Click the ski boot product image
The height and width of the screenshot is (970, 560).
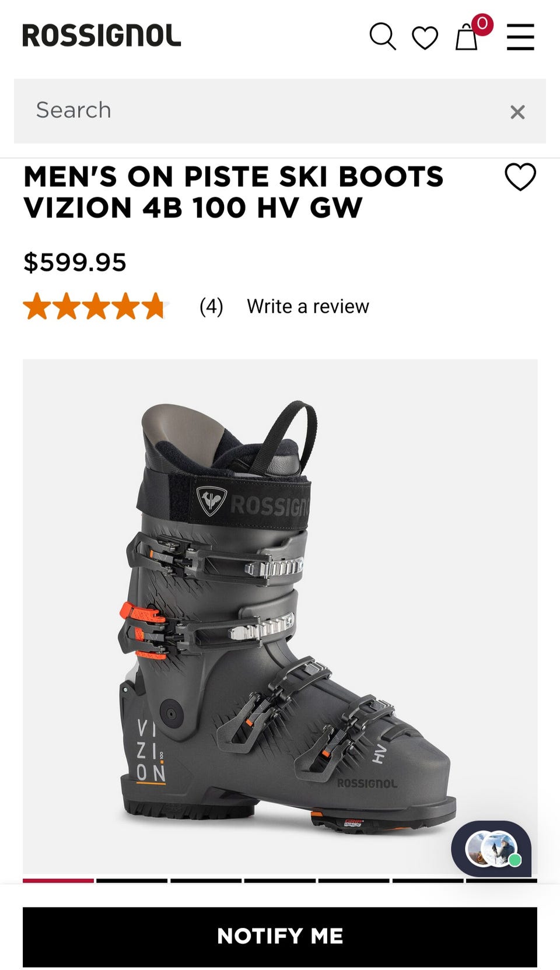[280, 618]
